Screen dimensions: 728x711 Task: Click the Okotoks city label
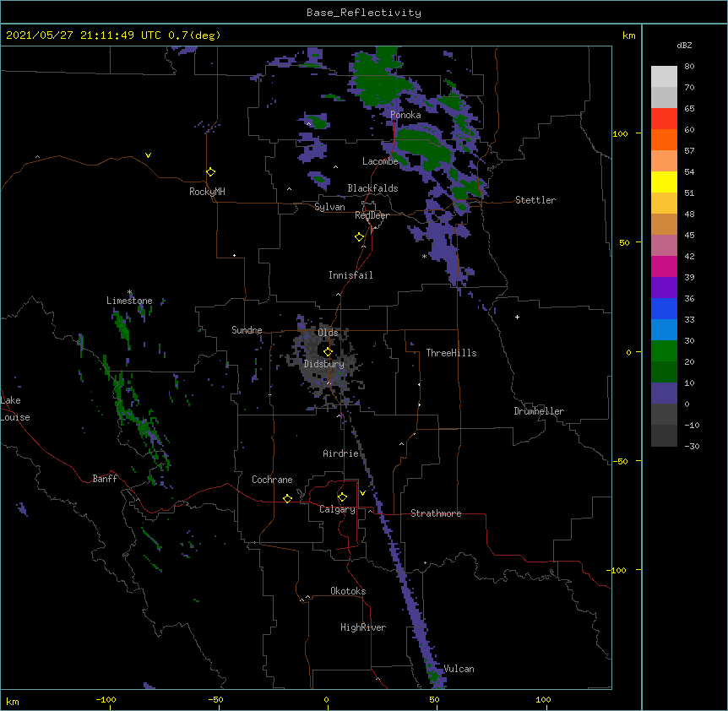point(348,591)
